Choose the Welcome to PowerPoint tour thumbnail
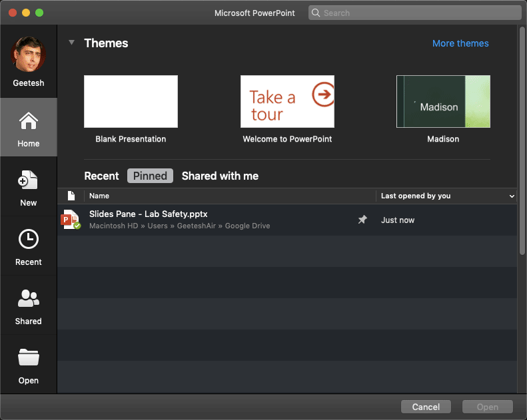This screenshot has width=527, height=420. [287, 101]
